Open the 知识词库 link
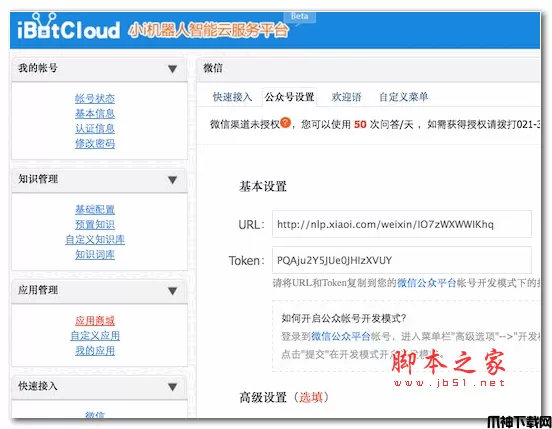 pos(95,254)
